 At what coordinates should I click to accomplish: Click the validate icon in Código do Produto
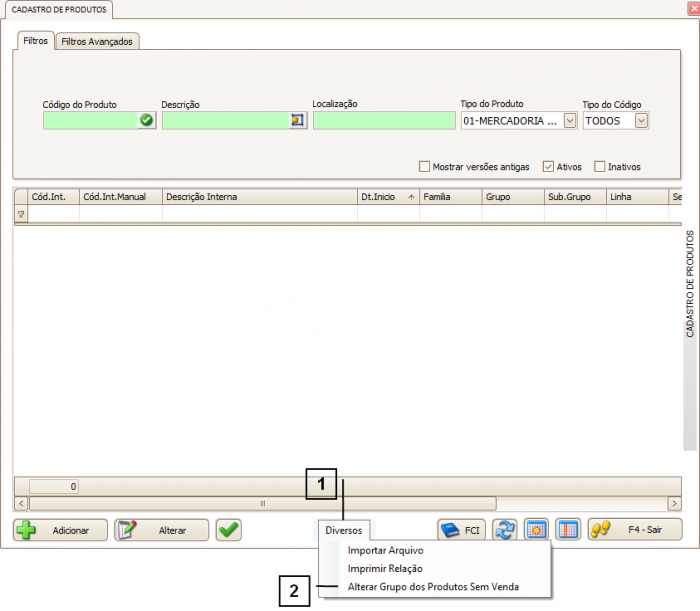coord(147,120)
